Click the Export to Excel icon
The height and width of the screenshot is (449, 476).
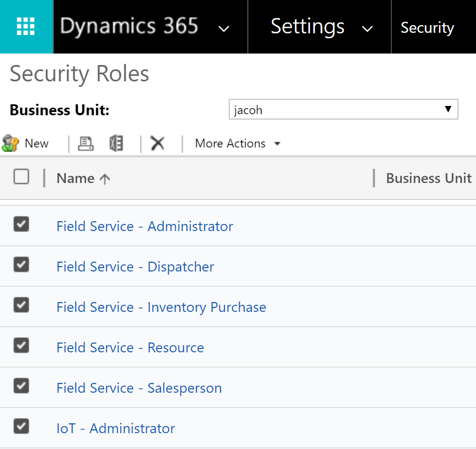116,144
